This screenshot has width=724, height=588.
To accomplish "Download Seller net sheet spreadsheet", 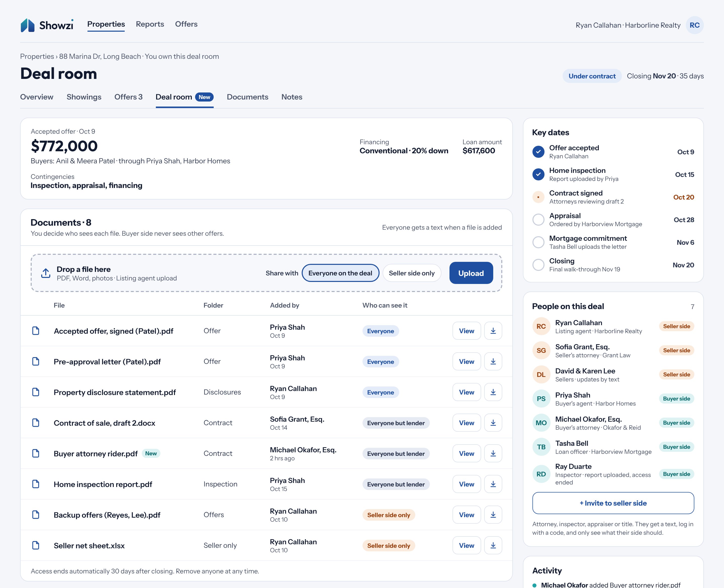I will point(493,545).
